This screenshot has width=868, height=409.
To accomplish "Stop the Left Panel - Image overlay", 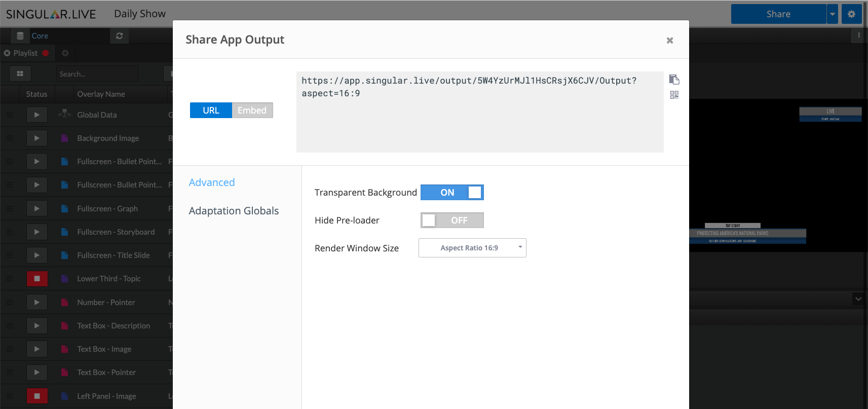I will [x=37, y=396].
